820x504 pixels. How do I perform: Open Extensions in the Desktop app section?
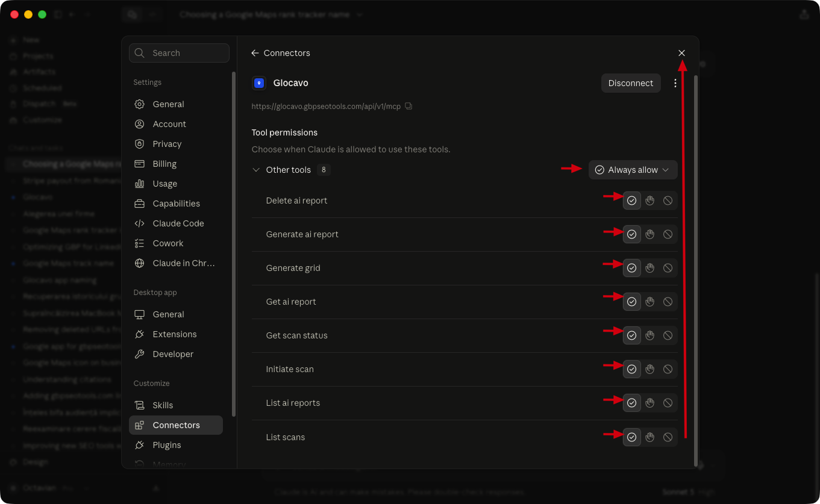pos(175,334)
